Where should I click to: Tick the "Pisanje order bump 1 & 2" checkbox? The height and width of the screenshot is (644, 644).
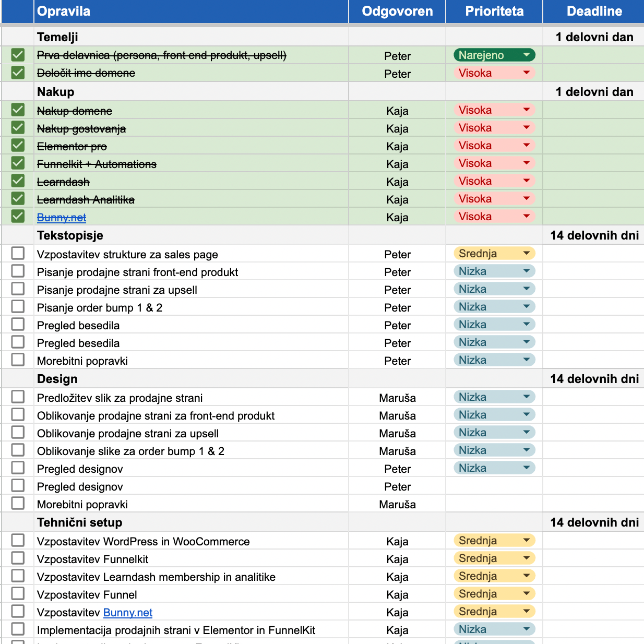pyautogui.click(x=18, y=307)
